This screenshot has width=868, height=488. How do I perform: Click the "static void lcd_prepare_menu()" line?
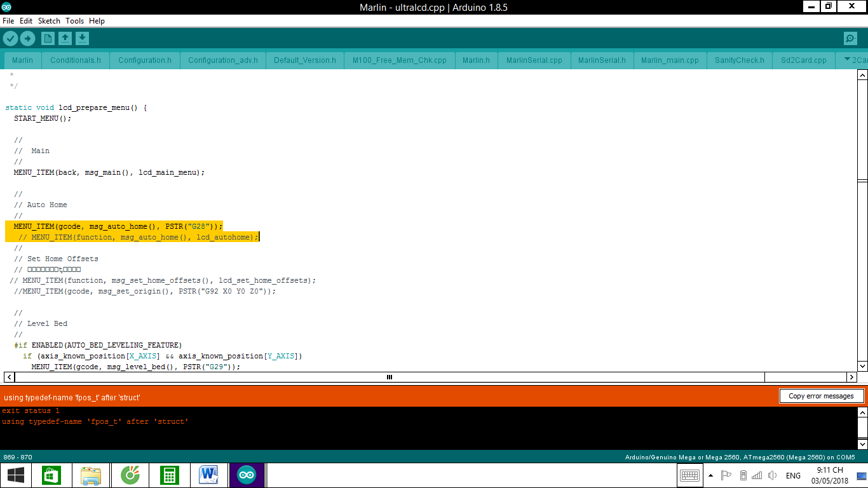click(x=76, y=107)
